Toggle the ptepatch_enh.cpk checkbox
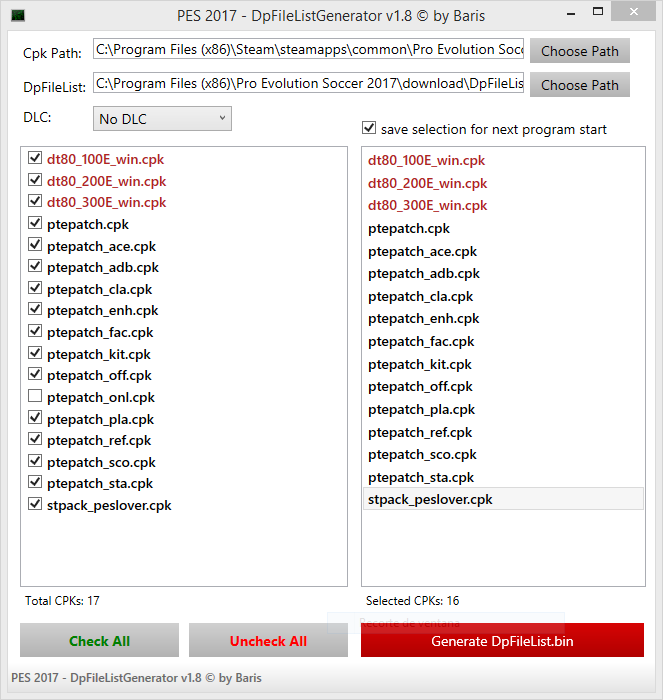The image size is (663, 700). (35, 308)
